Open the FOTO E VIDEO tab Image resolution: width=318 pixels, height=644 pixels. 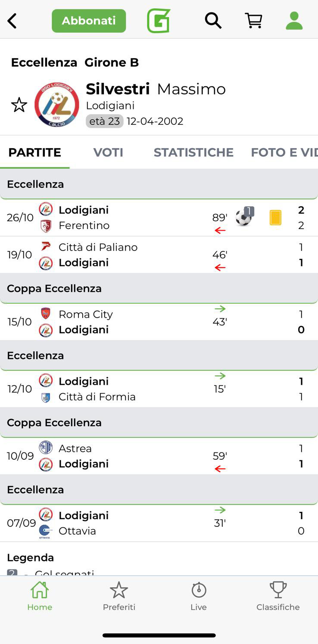284,152
